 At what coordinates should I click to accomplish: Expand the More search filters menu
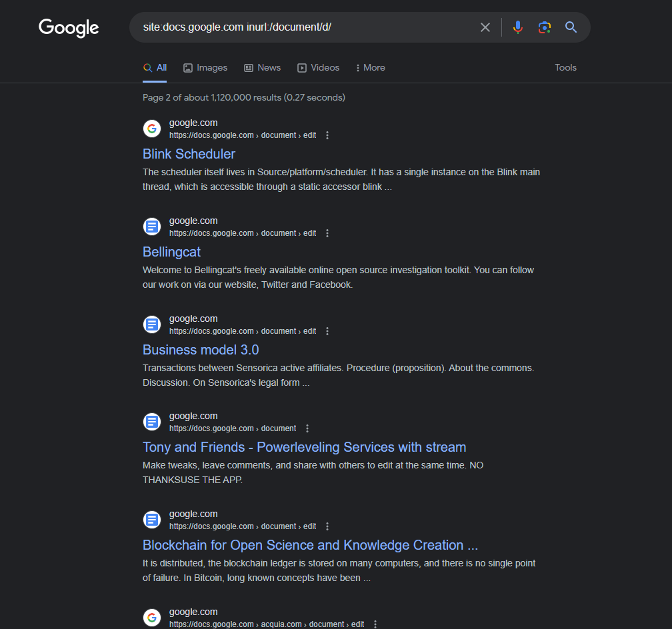[x=370, y=67]
